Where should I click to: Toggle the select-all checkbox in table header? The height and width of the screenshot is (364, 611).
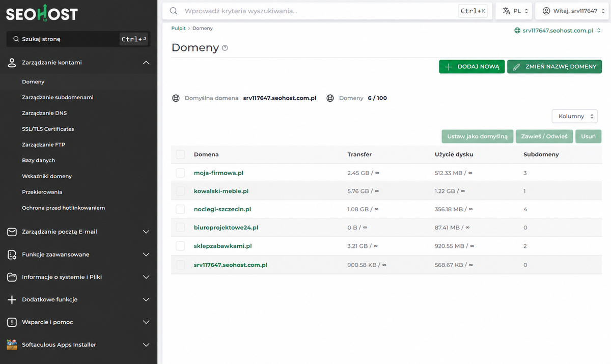pos(180,154)
